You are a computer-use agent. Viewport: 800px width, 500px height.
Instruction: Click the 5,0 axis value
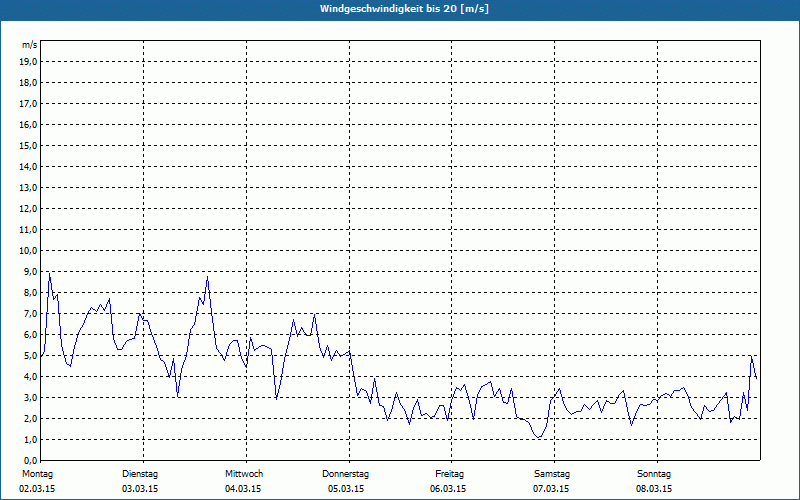point(29,355)
